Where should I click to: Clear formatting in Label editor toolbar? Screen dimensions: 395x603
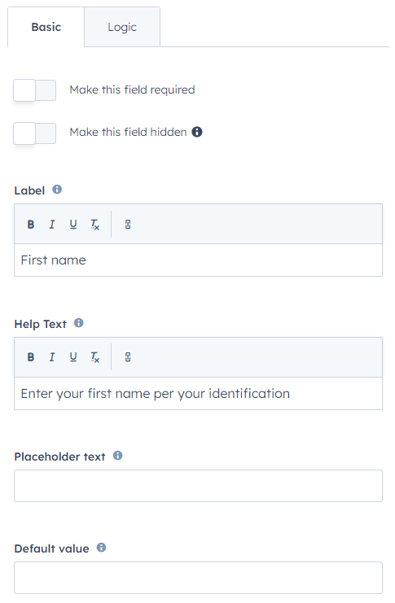(x=95, y=225)
